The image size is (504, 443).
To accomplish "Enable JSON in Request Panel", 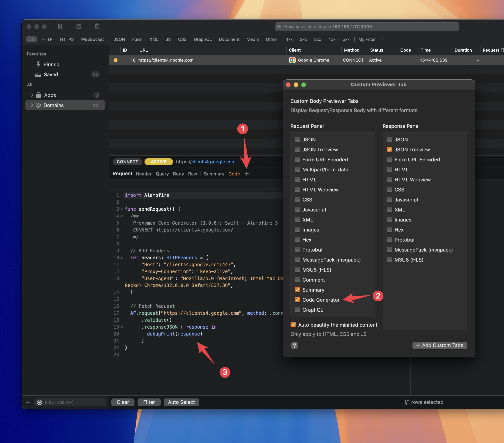I will tap(297, 139).
